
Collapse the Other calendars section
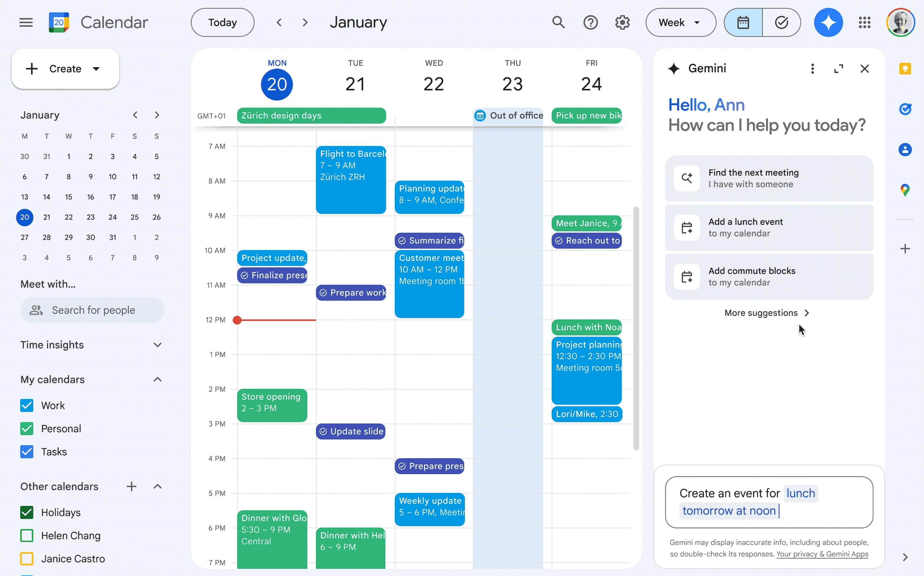[157, 486]
